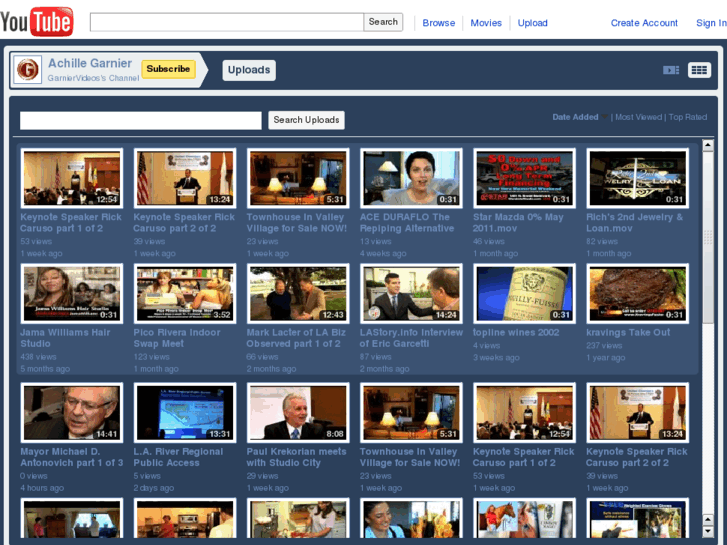This screenshot has width=727, height=545.
Task: Click GarnierVideos's Channel subtitle text
Action: point(93,78)
